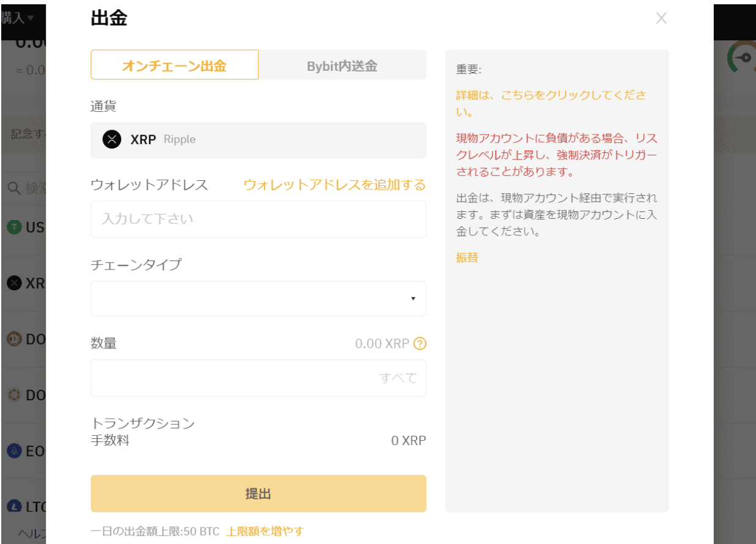This screenshot has width=756, height=544.
Task: Click 一日の出金額上限:50 BTC text
Action: [x=155, y=531]
